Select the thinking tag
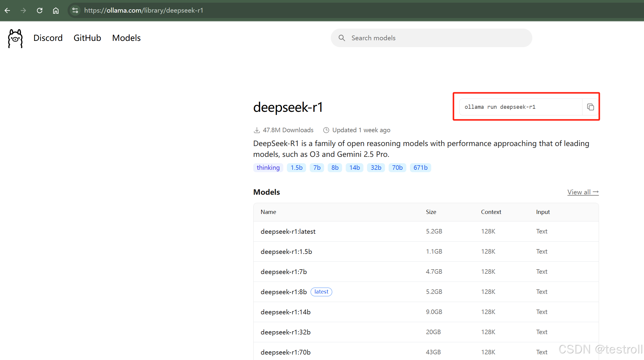The height and width of the screenshot is (360, 644). click(268, 168)
